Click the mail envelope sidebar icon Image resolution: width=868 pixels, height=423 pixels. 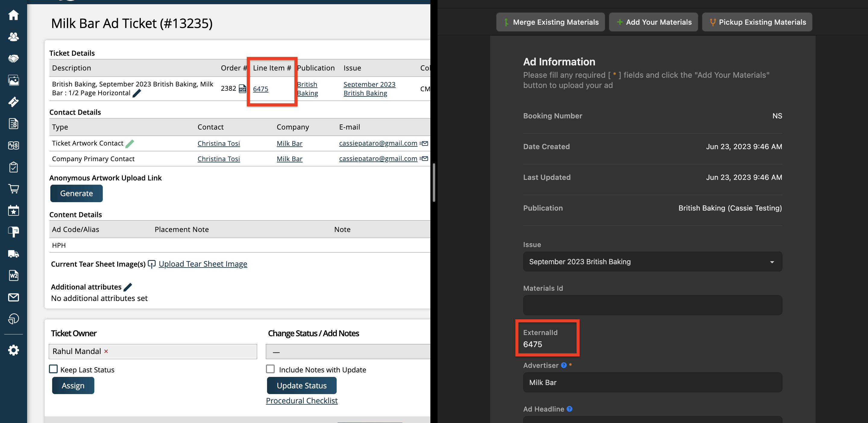coord(14,297)
